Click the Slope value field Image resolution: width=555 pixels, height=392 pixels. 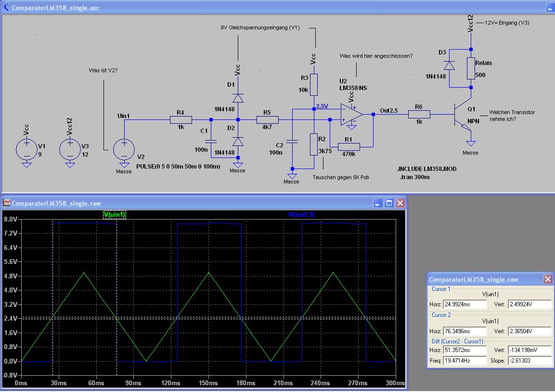[x=529, y=361]
